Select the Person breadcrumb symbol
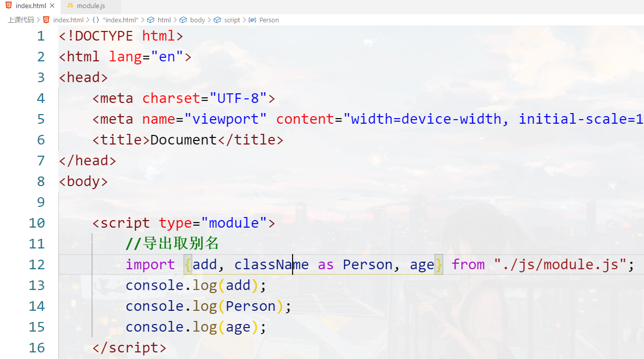This screenshot has width=644, height=359. [x=269, y=20]
